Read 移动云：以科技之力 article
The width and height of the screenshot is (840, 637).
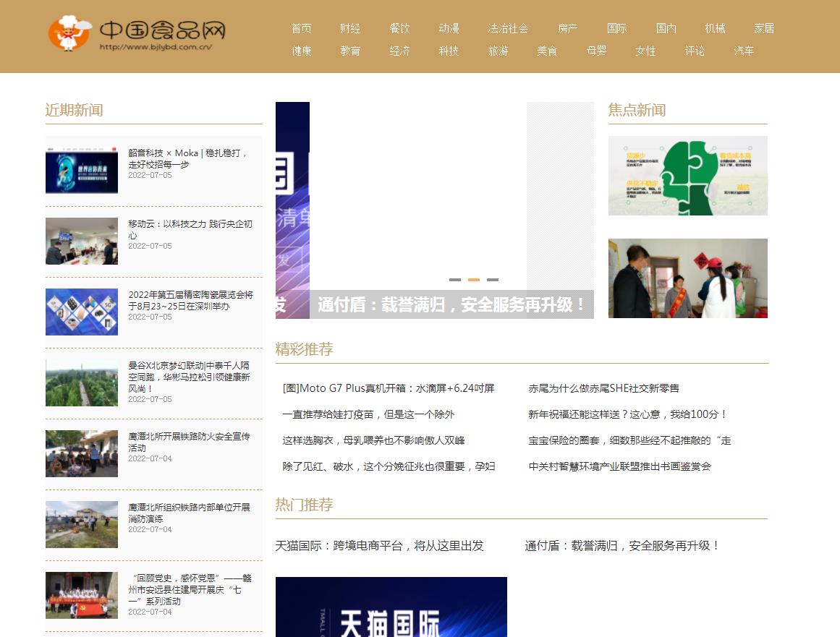click(x=190, y=230)
